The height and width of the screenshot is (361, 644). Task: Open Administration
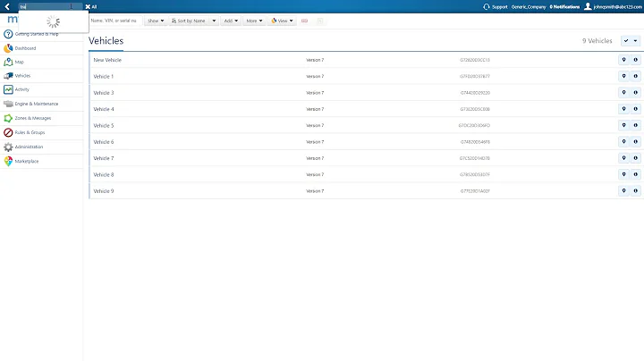click(29, 147)
